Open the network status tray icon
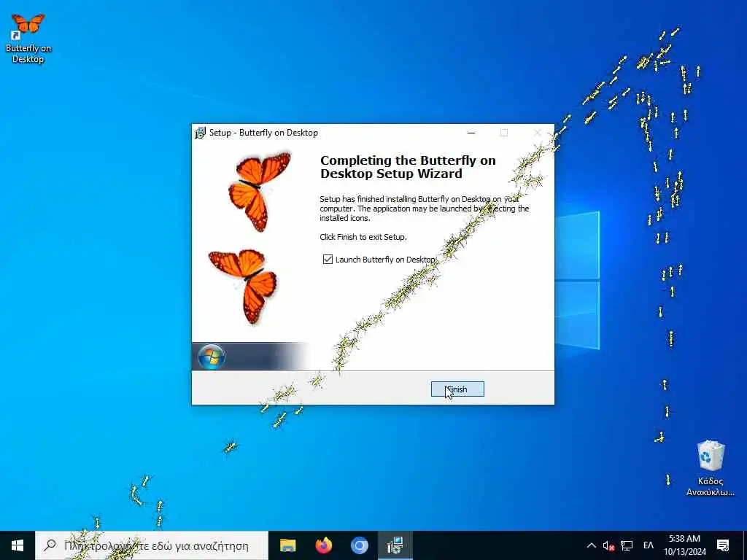Screen dimensions: 747x560 click(627, 545)
